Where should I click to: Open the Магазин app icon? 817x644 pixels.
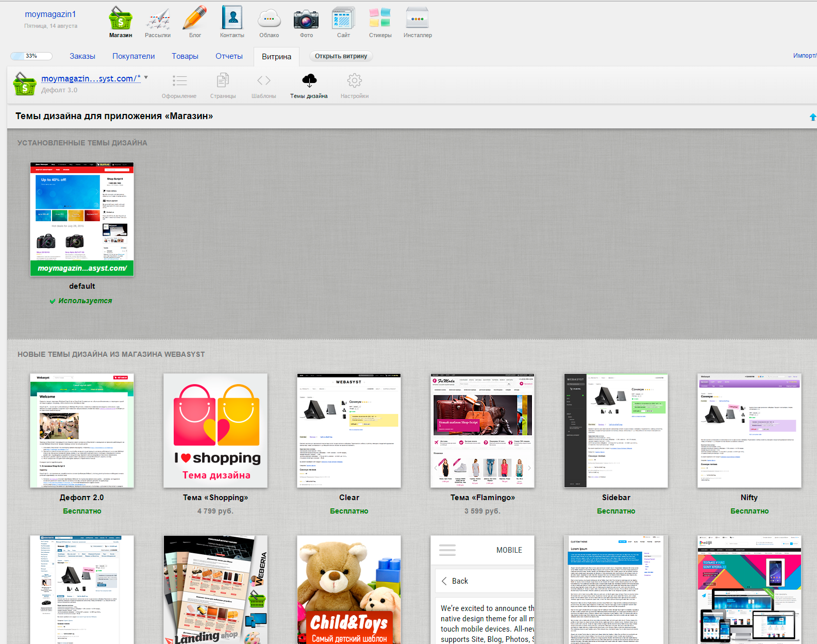pos(121,18)
